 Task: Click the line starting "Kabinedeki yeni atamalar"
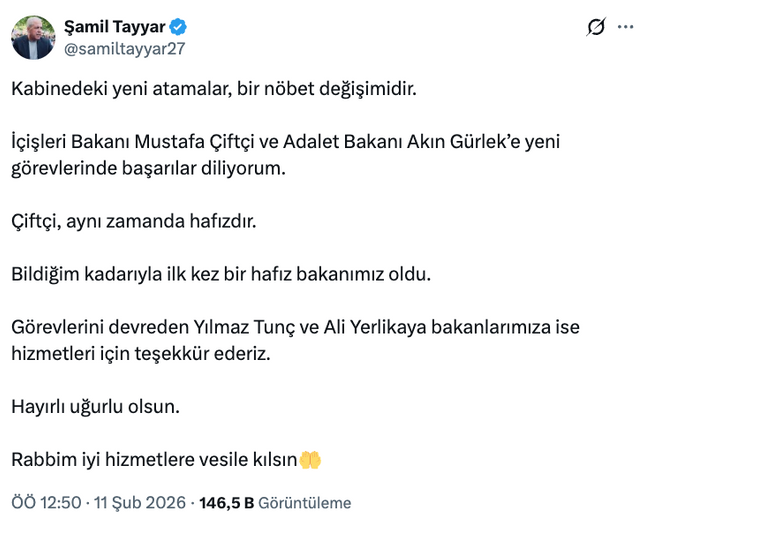click(x=212, y=89)
